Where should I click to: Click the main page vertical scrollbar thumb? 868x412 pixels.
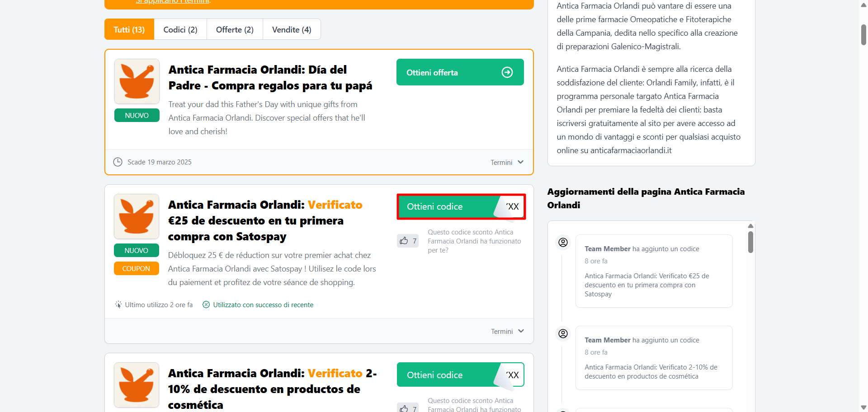click(863, 35)
